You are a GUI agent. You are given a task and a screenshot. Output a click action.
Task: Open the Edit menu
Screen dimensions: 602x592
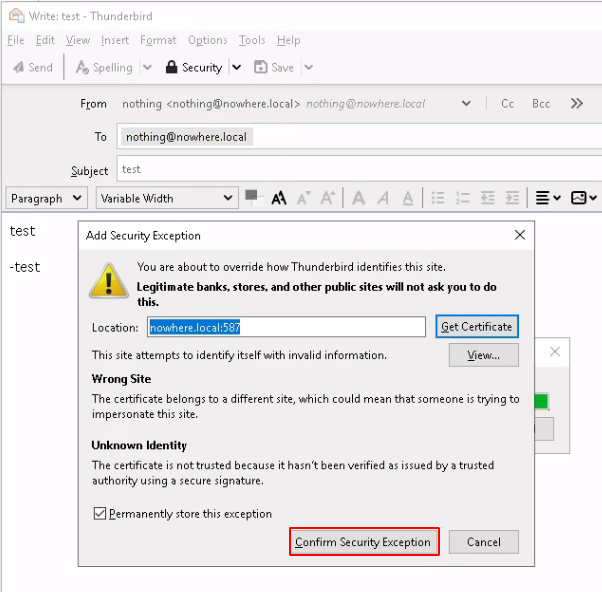pos(45,40)
